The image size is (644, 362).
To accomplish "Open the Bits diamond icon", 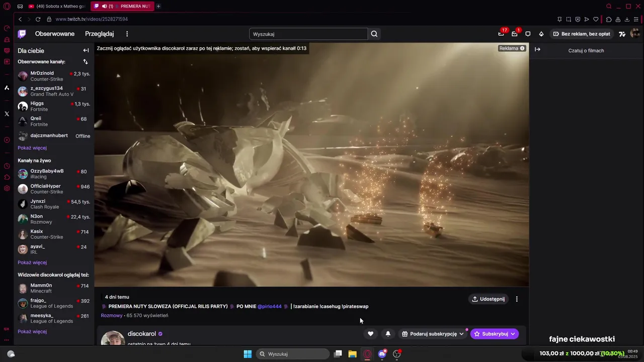I will point(541,34).
